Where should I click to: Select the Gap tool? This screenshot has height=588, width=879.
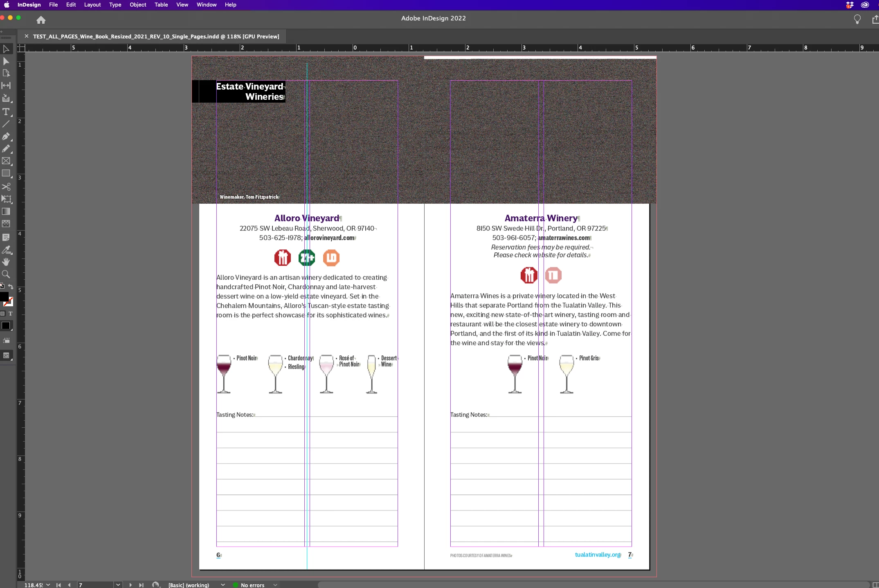[x=6, y=85]
